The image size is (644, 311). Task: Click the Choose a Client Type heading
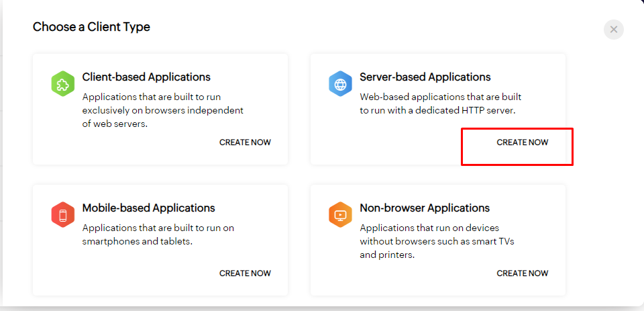(x=91, y=28)
